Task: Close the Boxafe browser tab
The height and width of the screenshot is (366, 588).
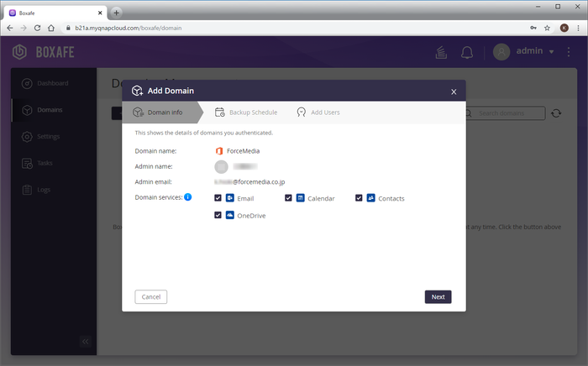Action: [100, 13]
